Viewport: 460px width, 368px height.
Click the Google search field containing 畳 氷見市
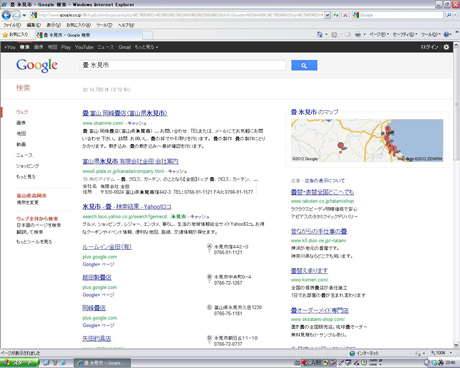[x=182, y=65]
